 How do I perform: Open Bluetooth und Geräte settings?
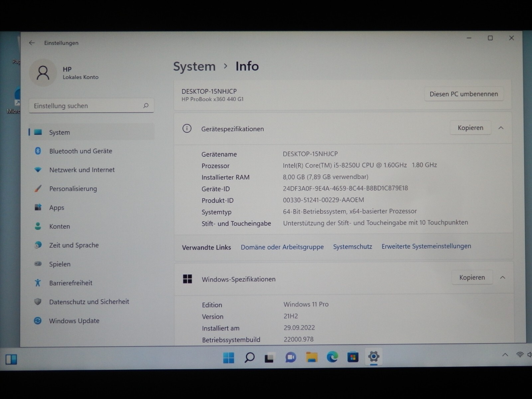pos(92,151)
